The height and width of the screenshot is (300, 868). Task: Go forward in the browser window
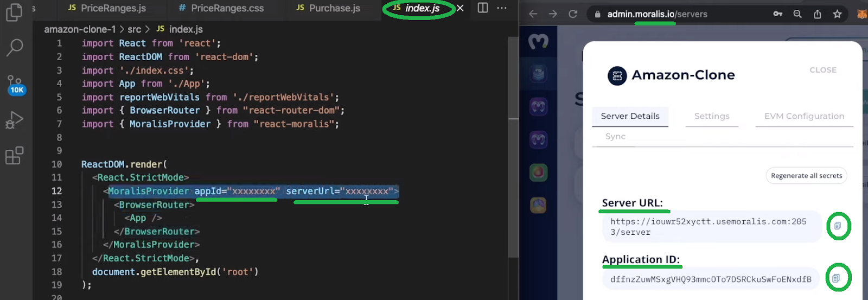coord(553,14)
